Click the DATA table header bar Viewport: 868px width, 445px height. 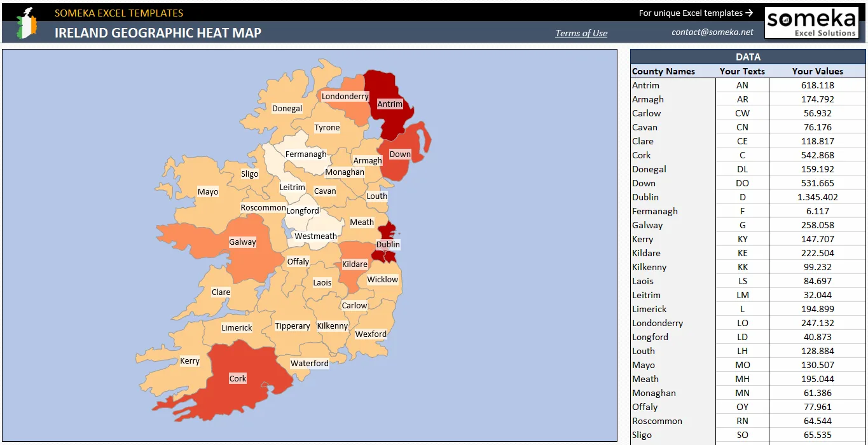(748, 57)
